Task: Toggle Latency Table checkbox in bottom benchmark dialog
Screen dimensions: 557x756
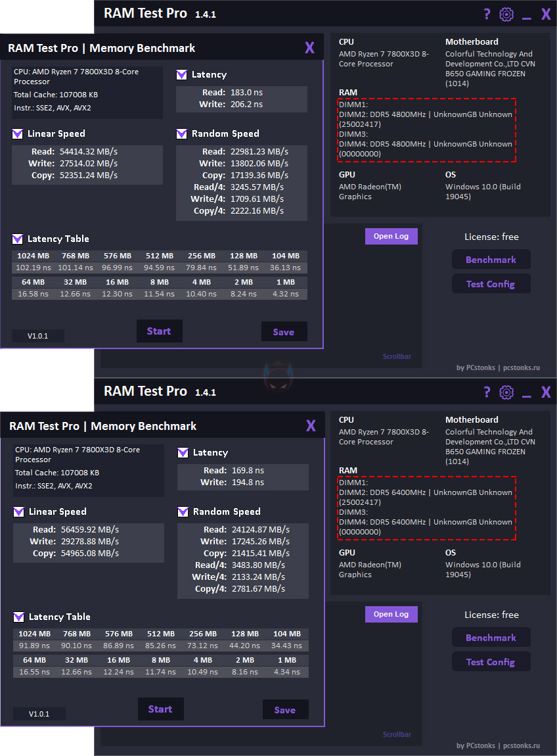Action: coord(19,617)
